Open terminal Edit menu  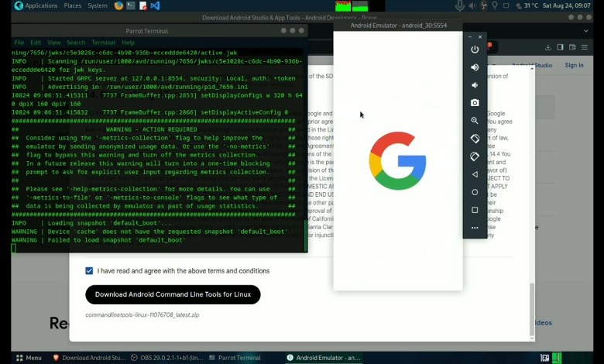click(x=36, y=43)
